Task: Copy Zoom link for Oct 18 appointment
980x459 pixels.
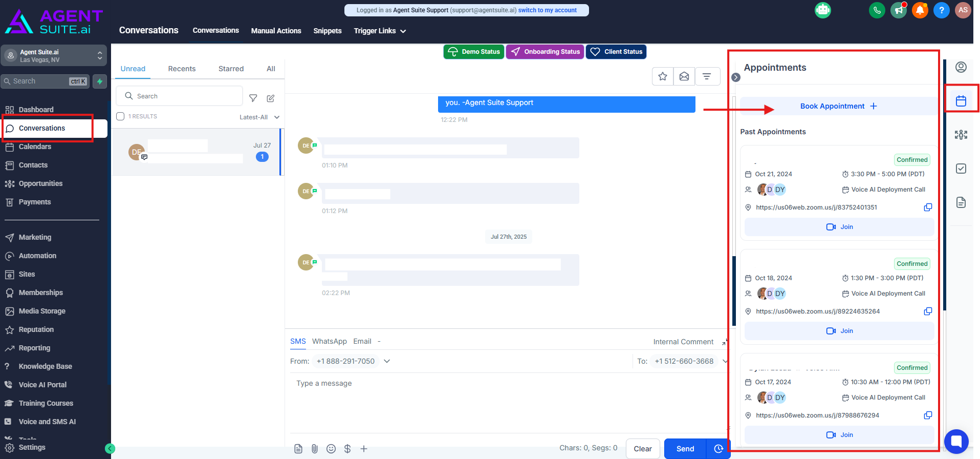Action: (928, 311)
